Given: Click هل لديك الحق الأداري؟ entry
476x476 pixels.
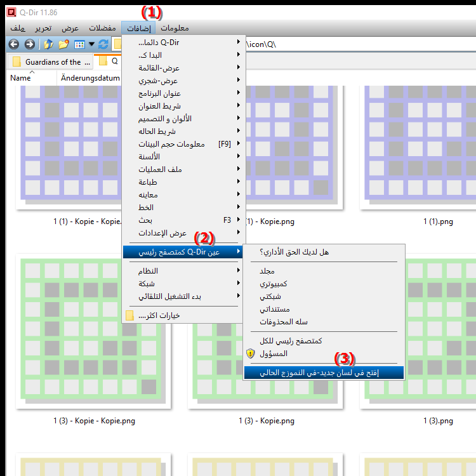Looking at the screenshot, I should (324, 252).
